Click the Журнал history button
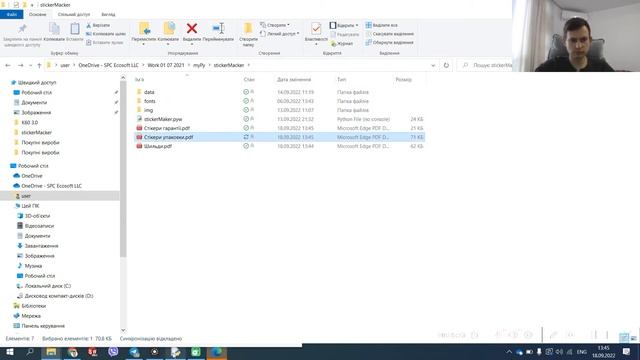Viewport: 640px width, 360px height. [x=342, y=43]
